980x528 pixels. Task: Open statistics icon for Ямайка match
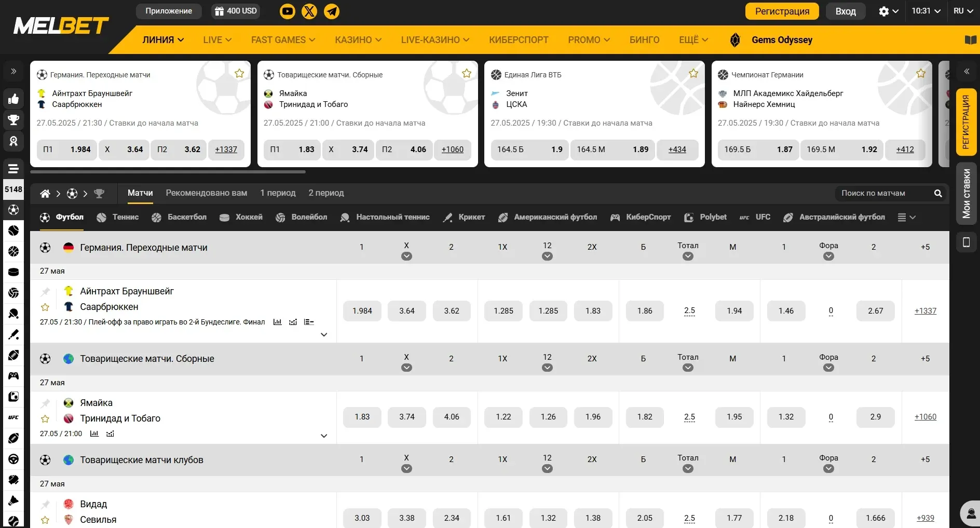(94, 434)
